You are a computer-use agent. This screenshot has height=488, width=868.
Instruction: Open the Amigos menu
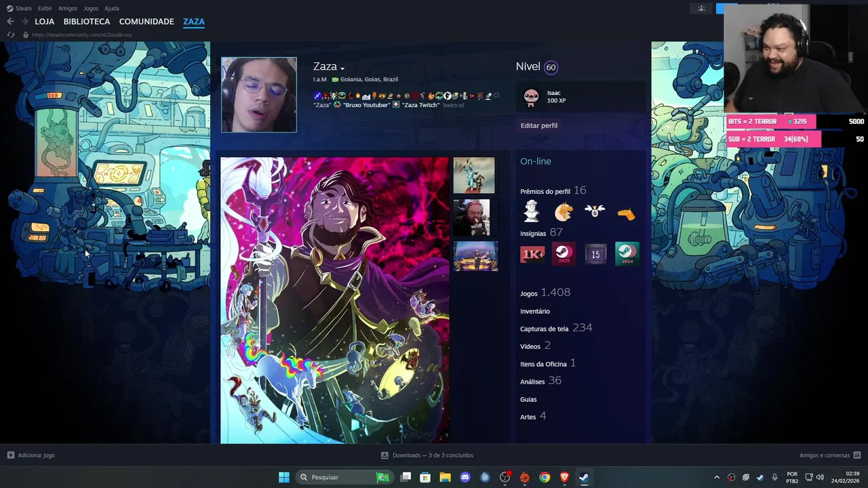(68, 8)
